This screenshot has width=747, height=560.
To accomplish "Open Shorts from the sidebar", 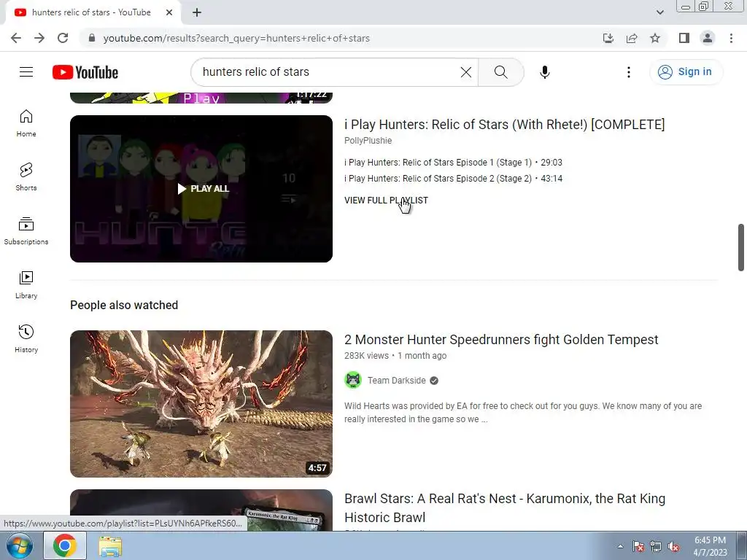I will pos(26,177).
